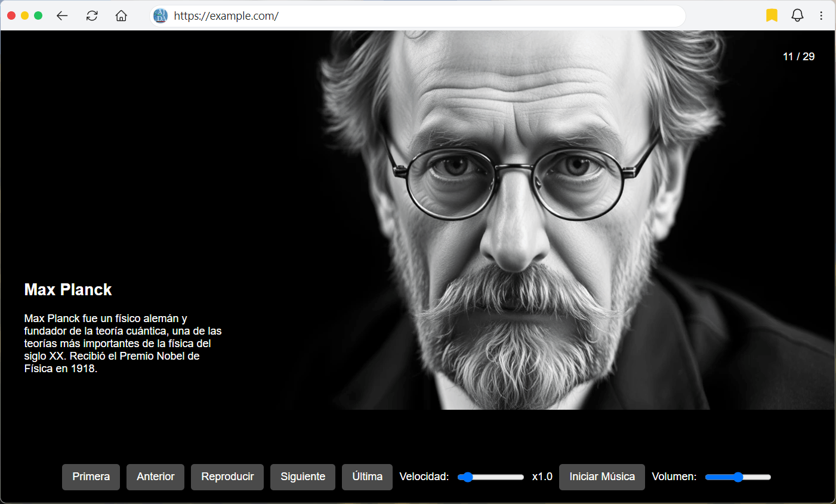Advance to next slide with Siguiente

[303, 477]
